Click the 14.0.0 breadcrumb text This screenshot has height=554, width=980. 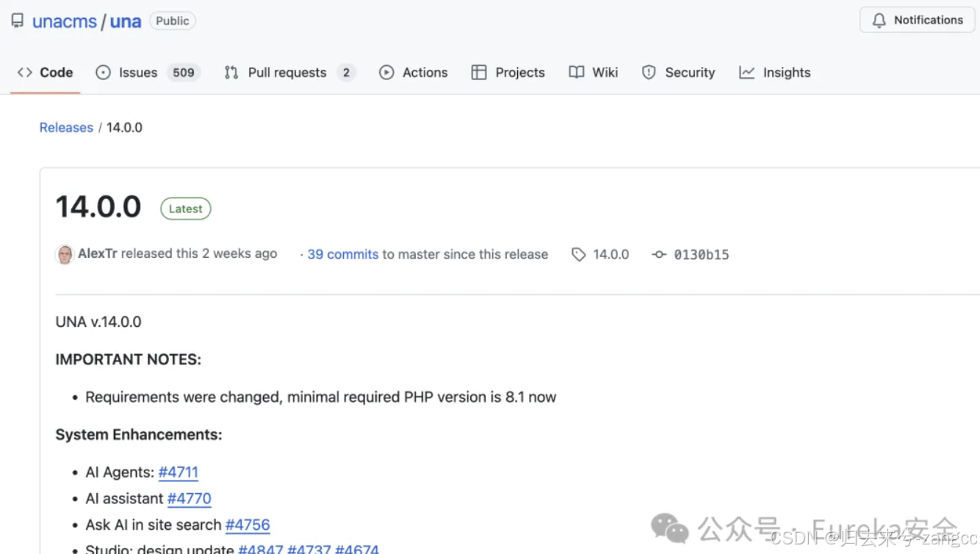click(x=124, y=127)
